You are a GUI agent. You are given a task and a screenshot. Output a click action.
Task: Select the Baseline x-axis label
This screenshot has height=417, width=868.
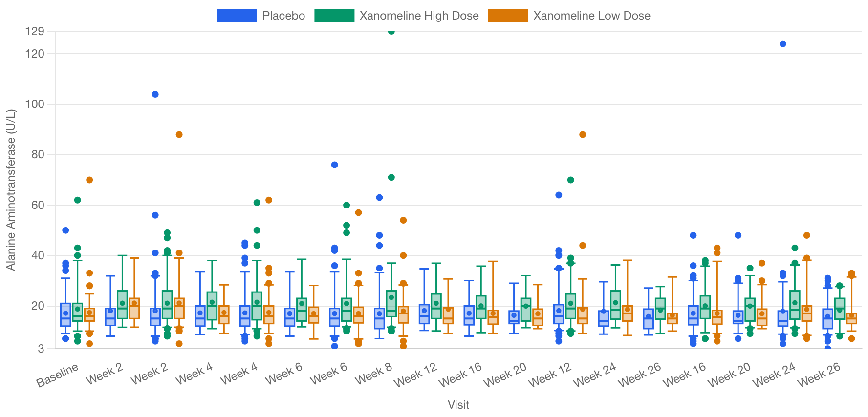click(58, 375)
